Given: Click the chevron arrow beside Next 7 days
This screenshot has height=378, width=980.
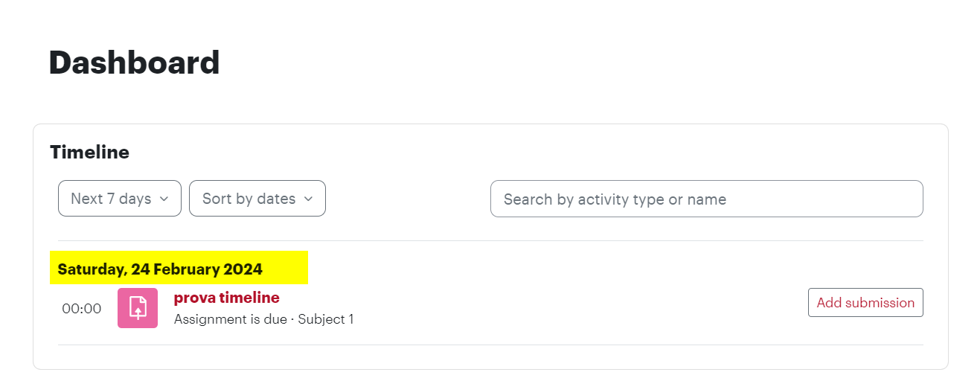Looking at the screenshot, I should pos(164,199).
